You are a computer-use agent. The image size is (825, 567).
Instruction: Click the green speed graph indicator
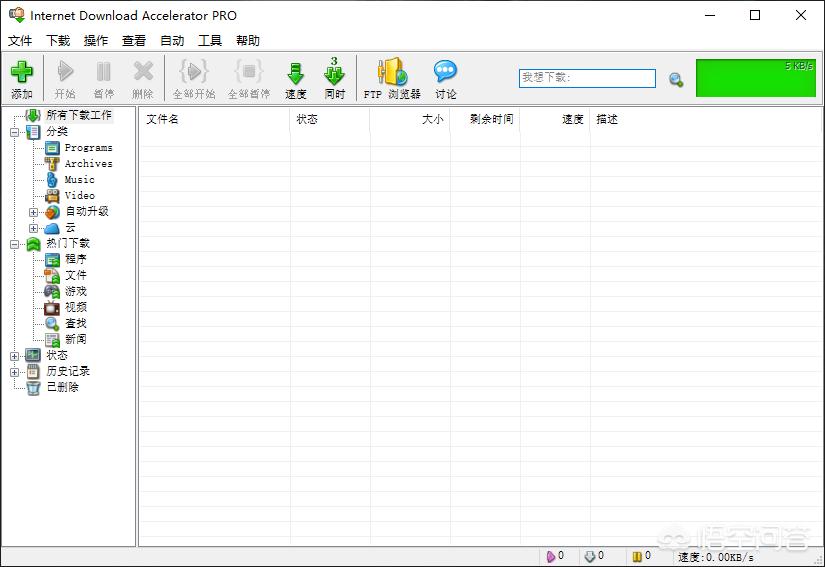(756, 78)
